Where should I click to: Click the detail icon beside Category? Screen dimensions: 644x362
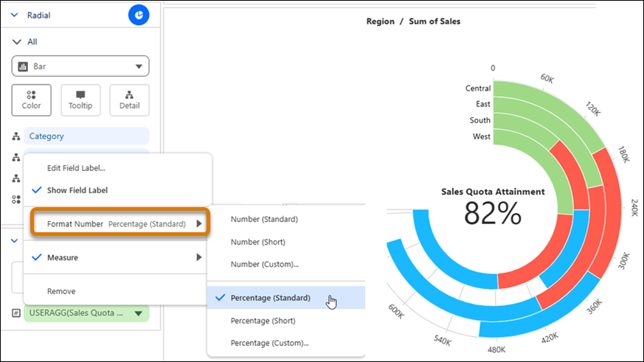(16, 136)
